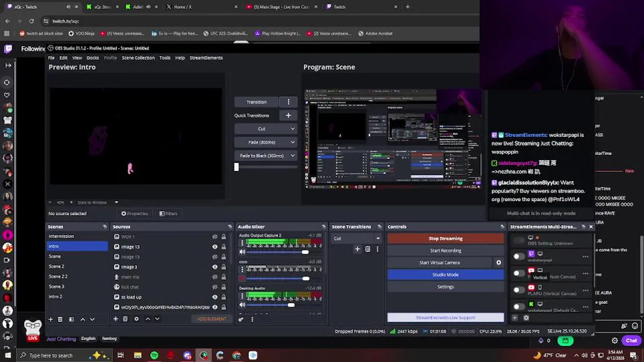This screenshot has width=644, height=362.
Task: Open the Edit menu in OBS
Action: (63, 58)
